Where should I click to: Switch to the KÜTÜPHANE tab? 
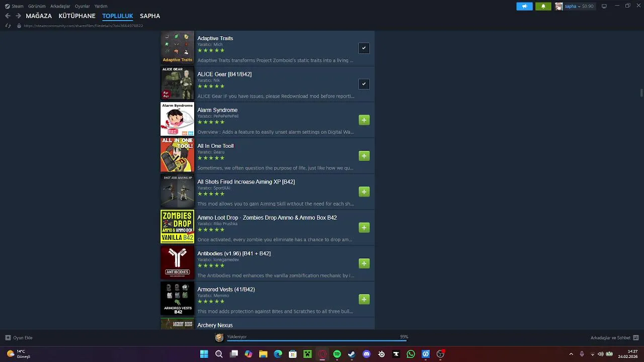[x=77, y=16]
